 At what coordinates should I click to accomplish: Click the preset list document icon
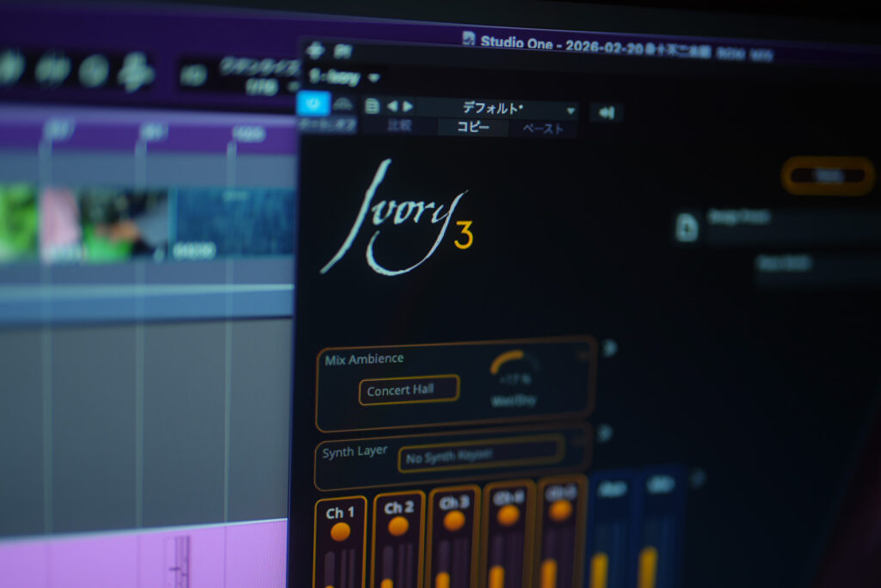[372, 107]
